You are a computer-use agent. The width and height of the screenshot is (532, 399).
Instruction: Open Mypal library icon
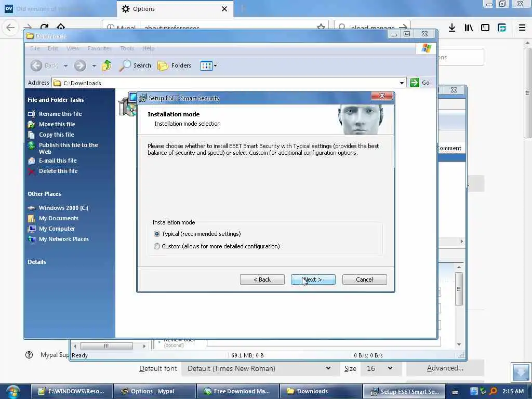click(x=469, y=28)
